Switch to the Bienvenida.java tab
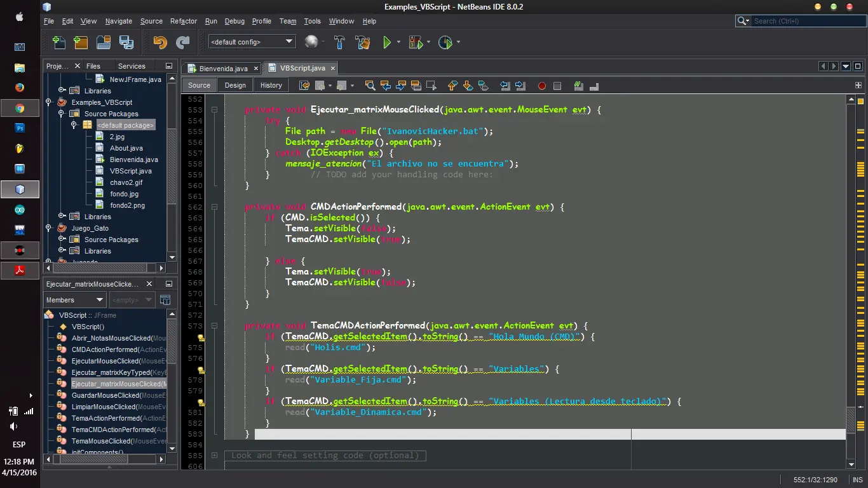Screen dimensions: 868x488 223,68
